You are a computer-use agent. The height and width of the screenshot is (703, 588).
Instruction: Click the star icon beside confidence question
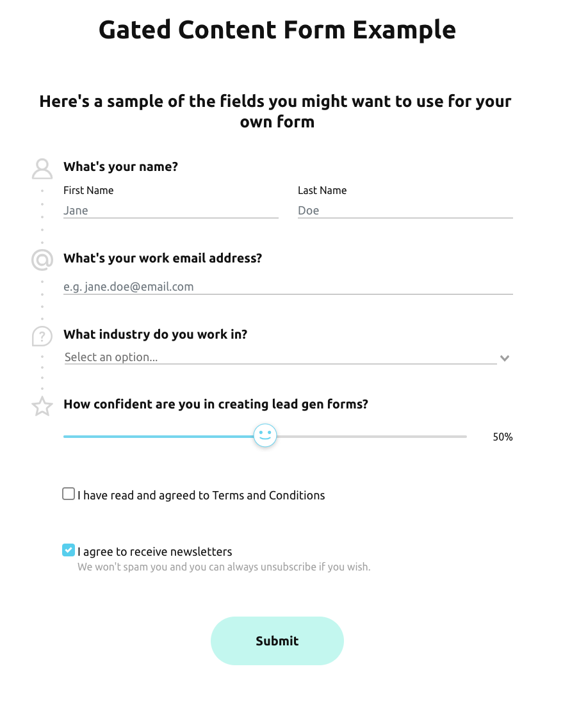pos(42,406)
